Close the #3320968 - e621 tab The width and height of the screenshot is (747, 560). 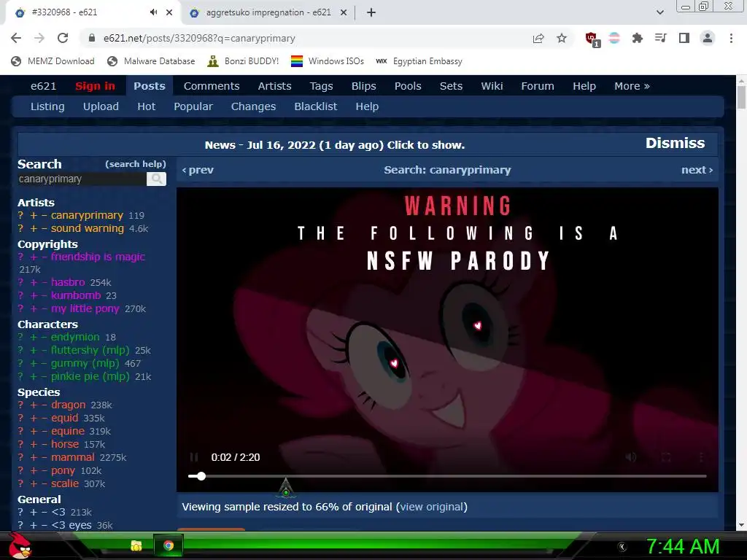tap(169, 12)
